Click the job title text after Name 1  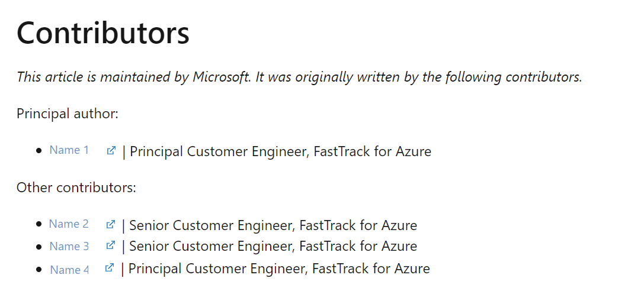[x=280, y=151]
